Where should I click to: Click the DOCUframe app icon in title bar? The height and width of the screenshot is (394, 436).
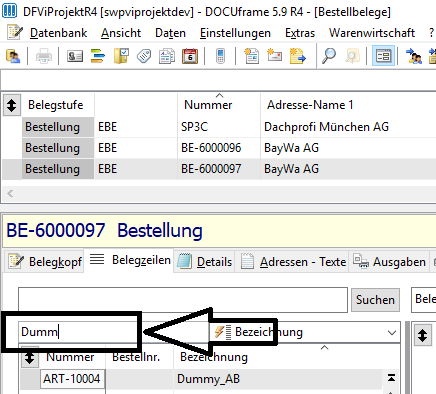coord(9,11)
